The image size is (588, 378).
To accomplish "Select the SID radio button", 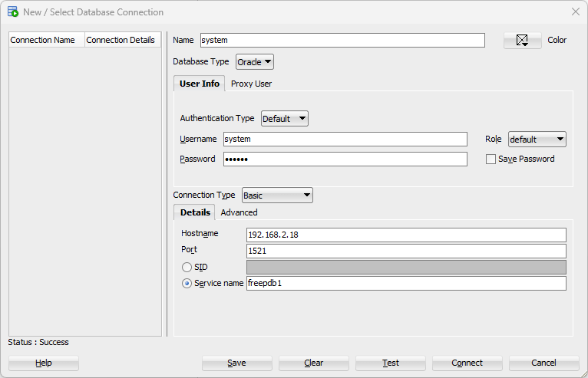I will pyautogui.click(x=187, y=267).
